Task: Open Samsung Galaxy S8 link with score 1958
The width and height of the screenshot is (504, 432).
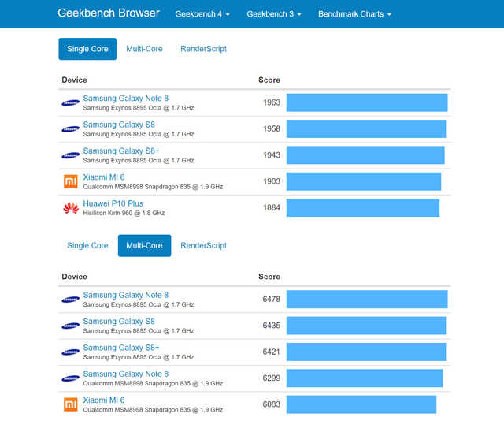Action: [x=119, y=125]
